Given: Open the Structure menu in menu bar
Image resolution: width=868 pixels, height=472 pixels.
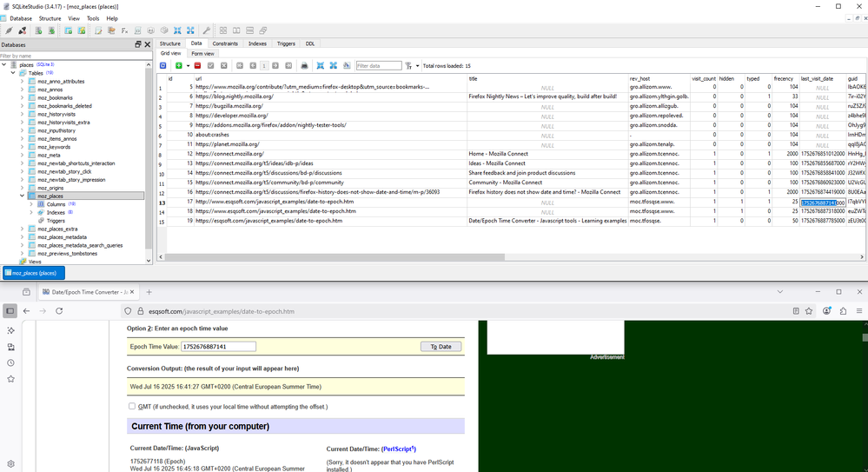Looking at the screenshot, I should [50, 18].
